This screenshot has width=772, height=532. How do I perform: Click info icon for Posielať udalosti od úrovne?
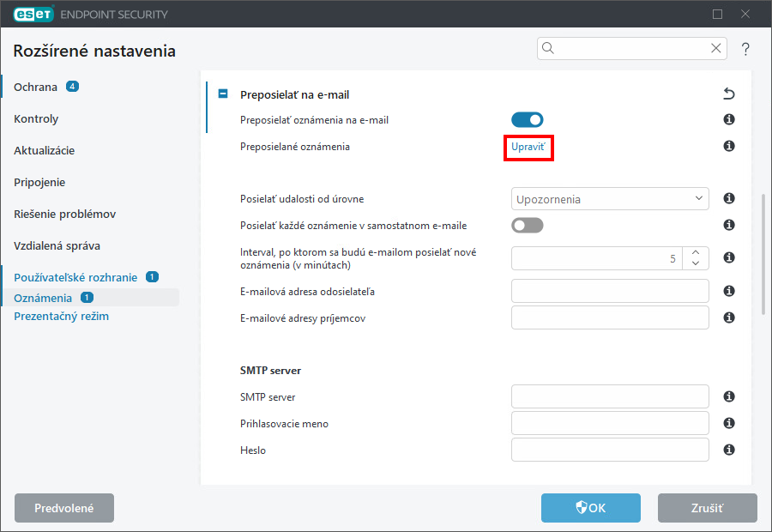tap(728, 198)
